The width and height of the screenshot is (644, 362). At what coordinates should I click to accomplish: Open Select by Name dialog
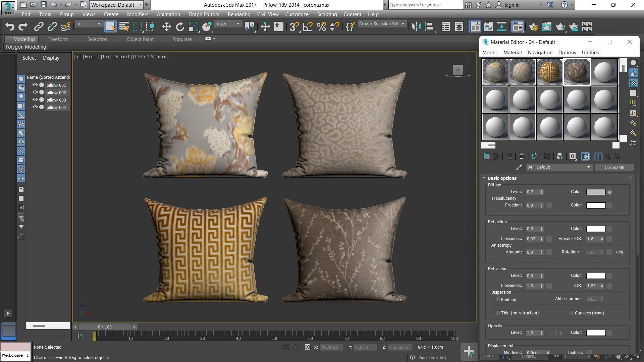pos(124,27)
